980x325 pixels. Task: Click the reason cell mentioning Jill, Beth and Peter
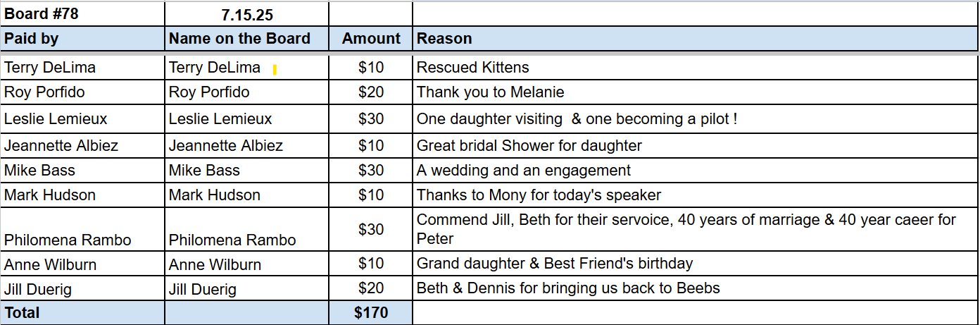[x=686, y=229]
